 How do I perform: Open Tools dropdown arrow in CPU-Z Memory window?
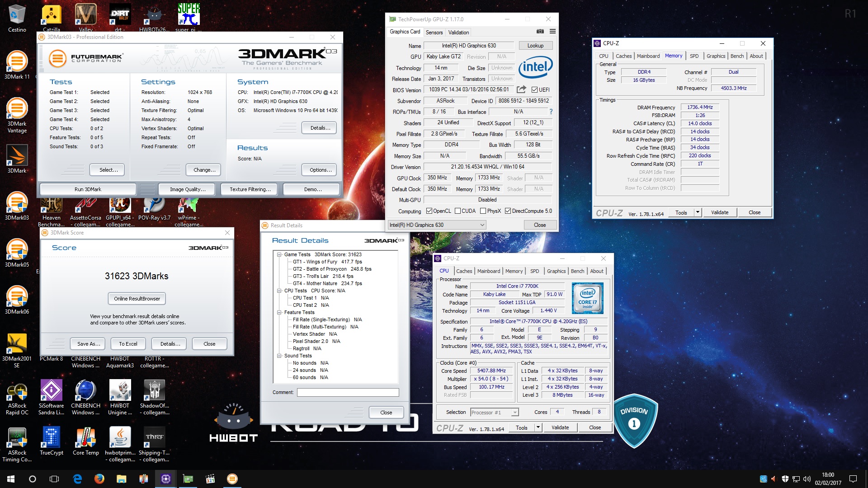coord(698,212)
